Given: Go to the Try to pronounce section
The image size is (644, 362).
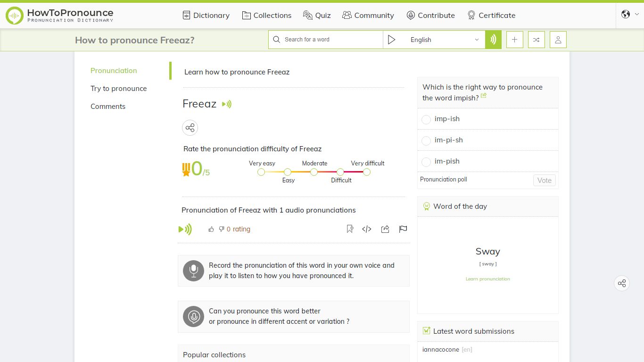Looking at the screenshot, I should 119,89.
